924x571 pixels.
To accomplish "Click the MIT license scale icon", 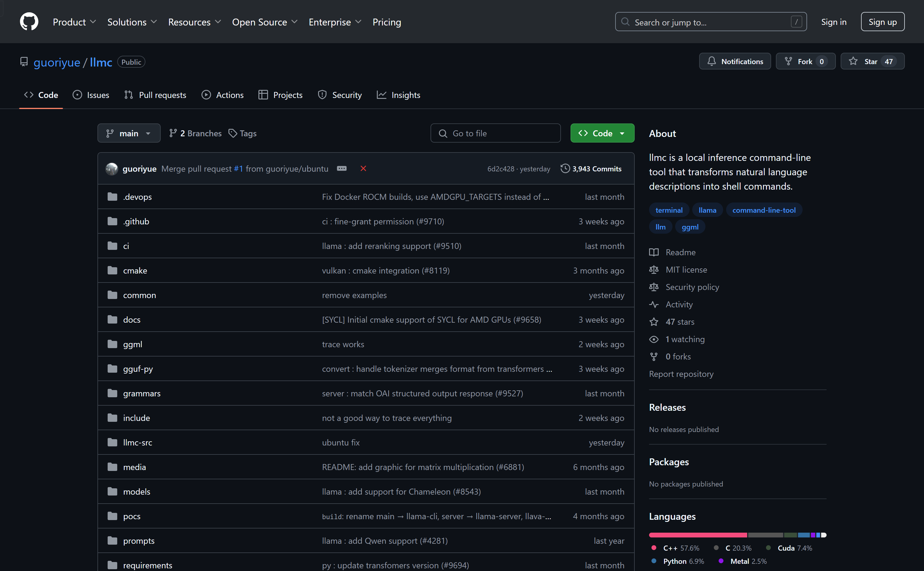I will [x=654, y=270].
